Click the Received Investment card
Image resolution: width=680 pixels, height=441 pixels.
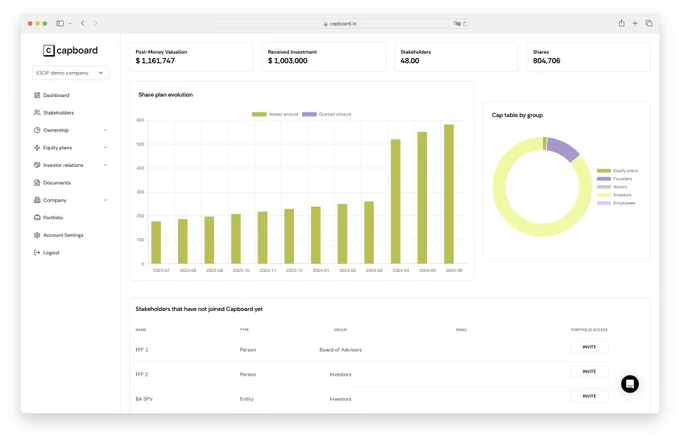click(324, 57)
